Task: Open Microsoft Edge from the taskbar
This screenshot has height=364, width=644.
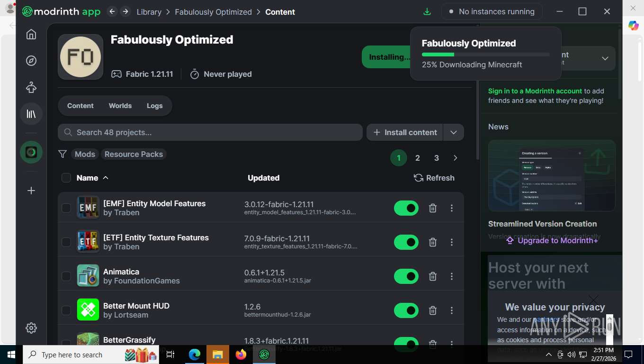Action: point(195,355)
